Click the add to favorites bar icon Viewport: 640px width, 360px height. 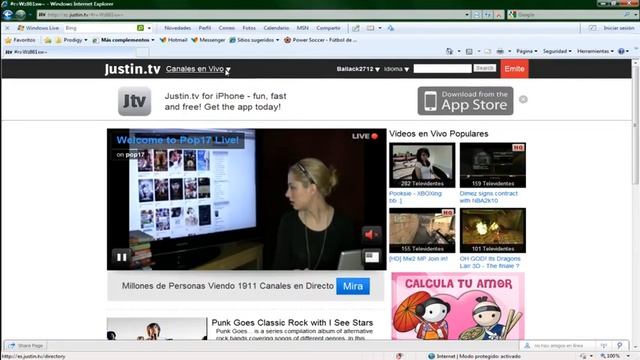48,40
